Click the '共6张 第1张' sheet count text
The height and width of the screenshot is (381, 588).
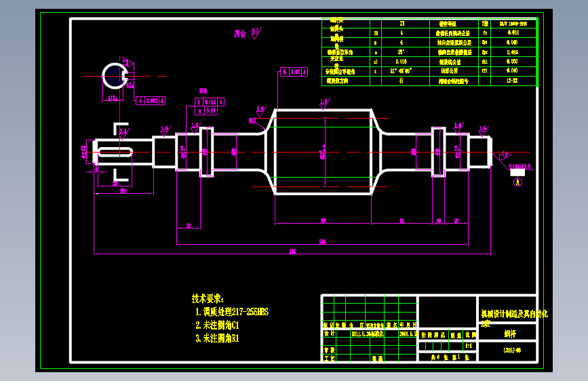pos(450,357)
